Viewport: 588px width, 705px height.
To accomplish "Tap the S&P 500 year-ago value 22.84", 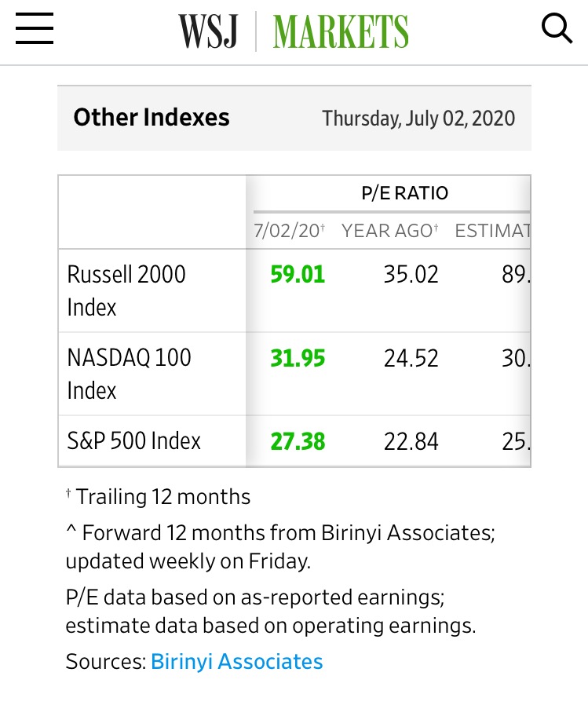I will (411, 441).
